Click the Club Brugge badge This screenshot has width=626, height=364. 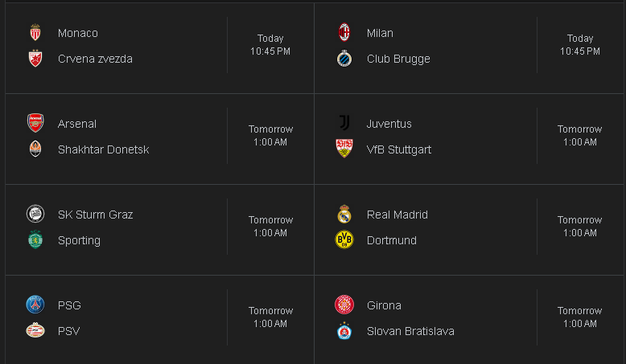[x=344, y=59]
